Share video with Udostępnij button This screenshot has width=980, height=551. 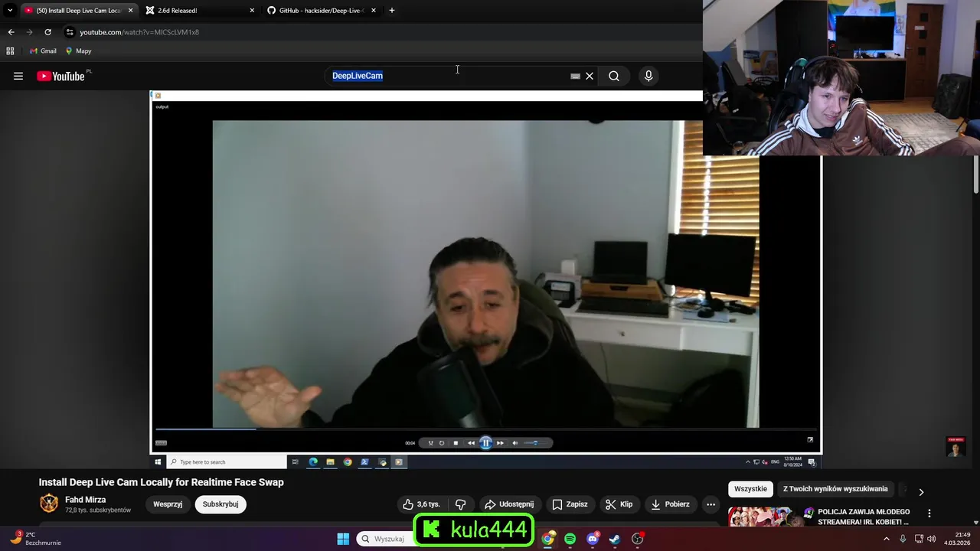[x=509, y=504]
